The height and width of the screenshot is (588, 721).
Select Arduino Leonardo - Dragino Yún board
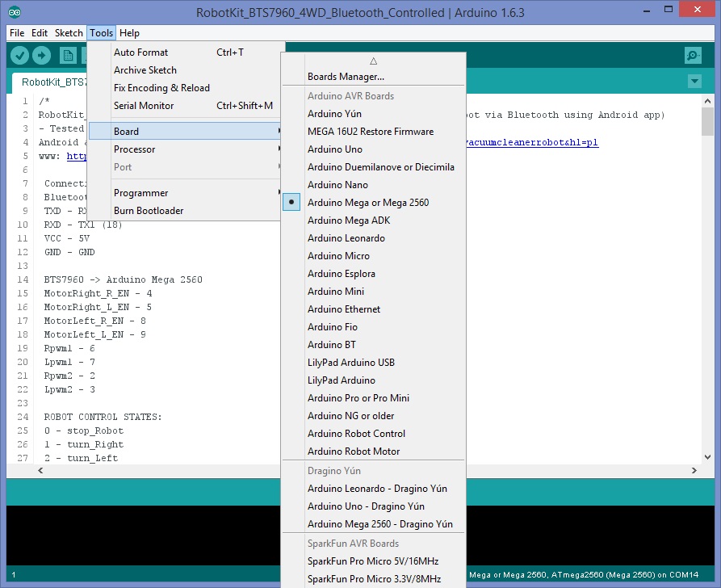[373, 489]
